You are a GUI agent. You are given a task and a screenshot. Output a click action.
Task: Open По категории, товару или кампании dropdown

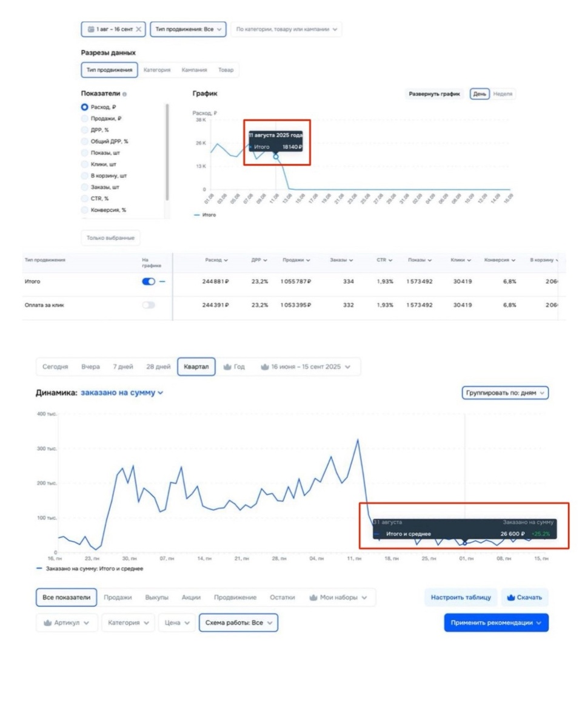tap(286, 29)
